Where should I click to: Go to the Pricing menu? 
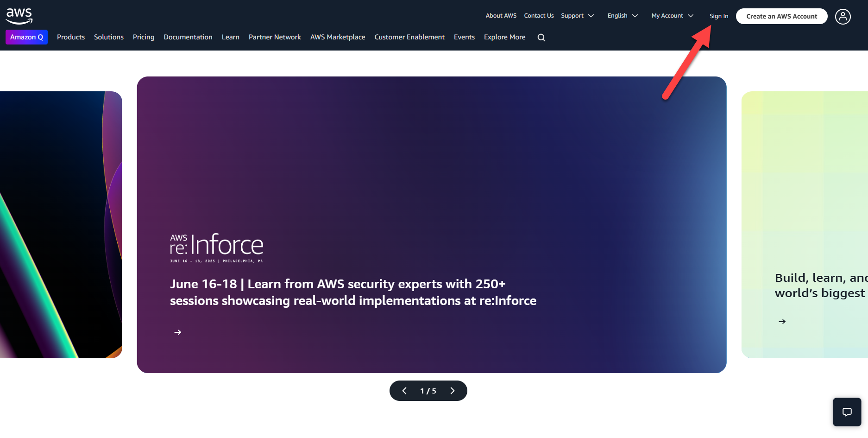144,37
